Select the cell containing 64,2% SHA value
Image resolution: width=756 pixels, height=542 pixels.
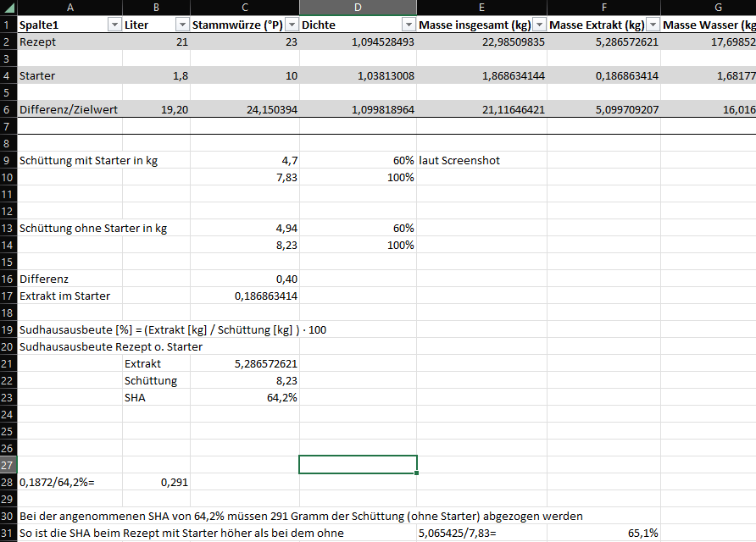coord(245,397)
